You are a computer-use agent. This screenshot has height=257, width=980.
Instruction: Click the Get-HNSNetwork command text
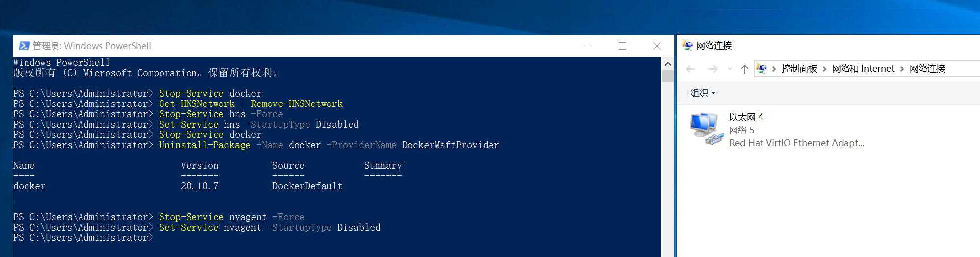[x=196, y=103]
